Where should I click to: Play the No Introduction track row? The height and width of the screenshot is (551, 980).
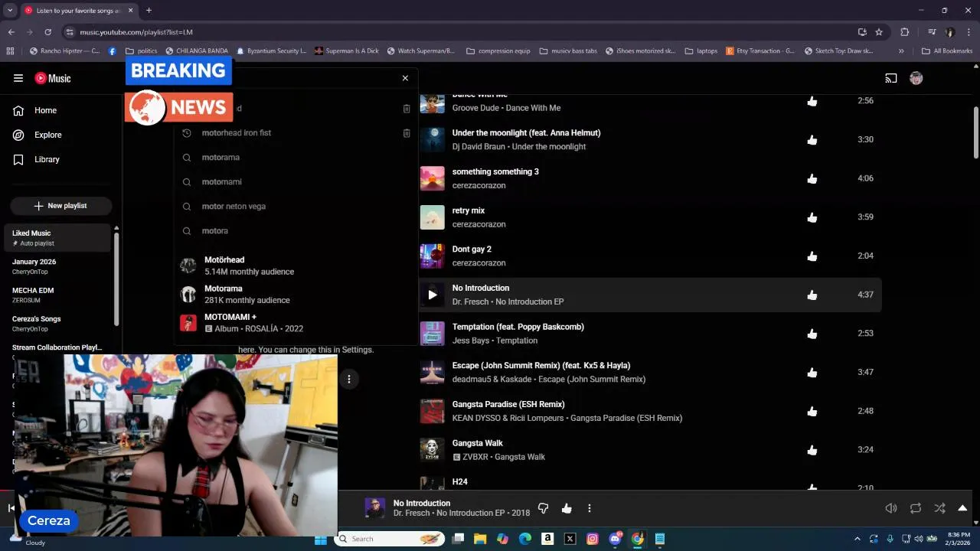coord(651,295)
